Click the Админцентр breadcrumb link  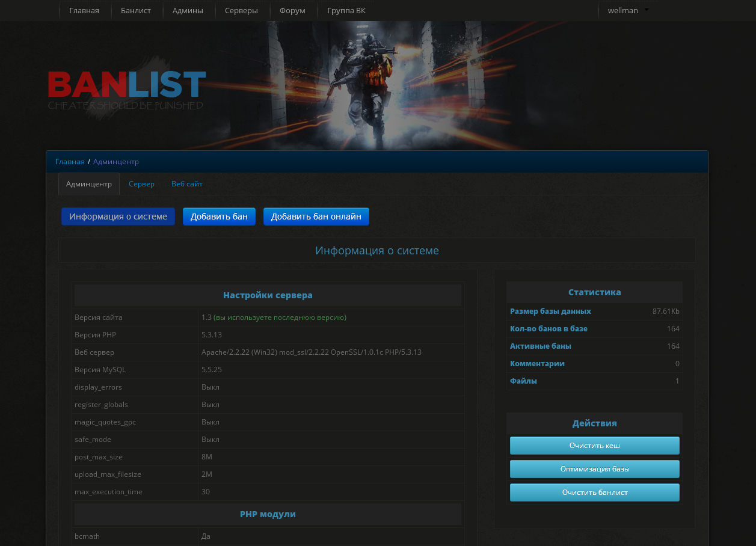pos(116,162)
